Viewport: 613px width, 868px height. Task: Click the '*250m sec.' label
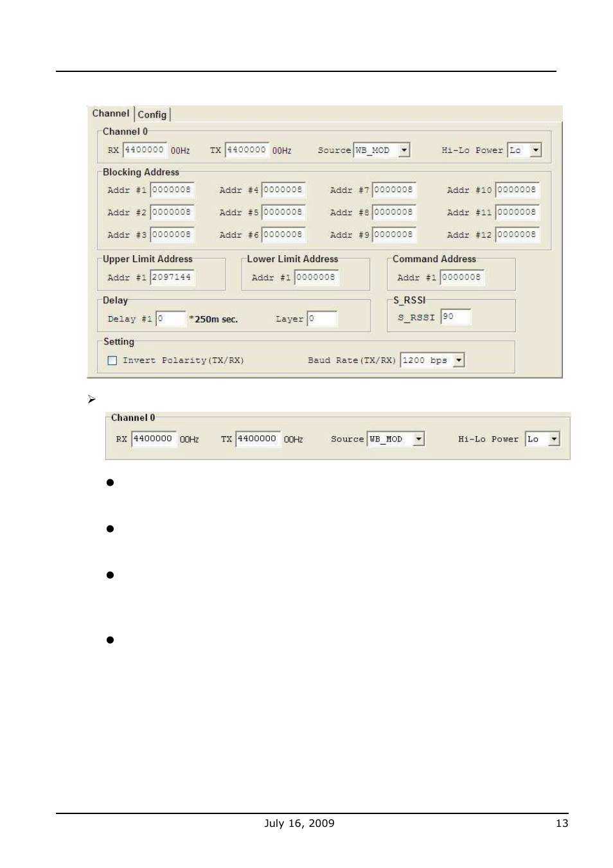(x=213, y=319)
